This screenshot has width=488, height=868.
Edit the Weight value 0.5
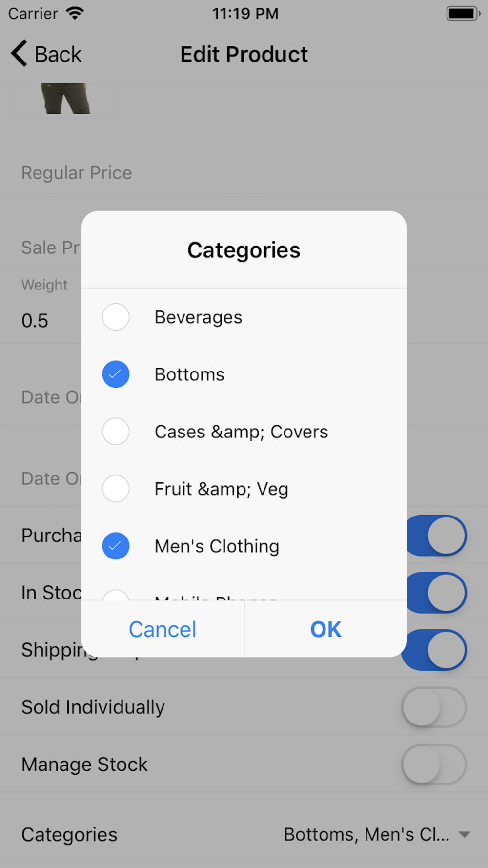[35, 321]
